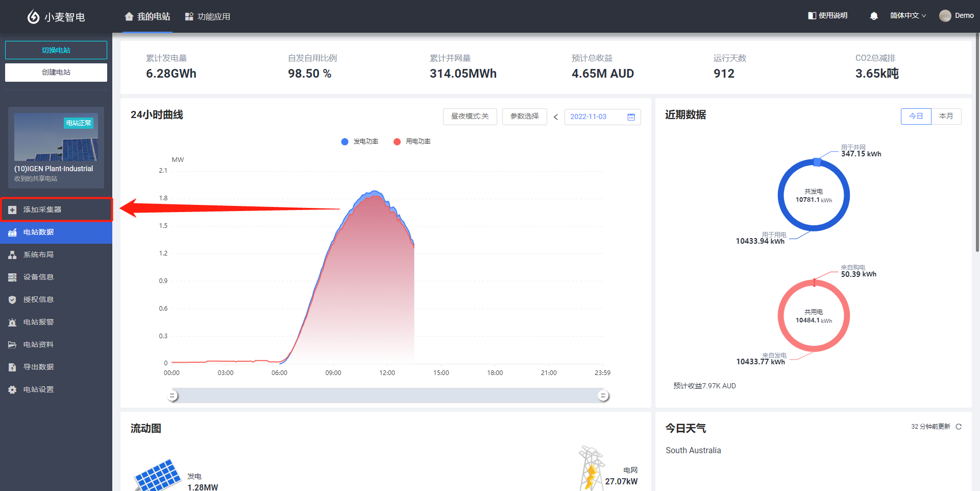Open the 参数选择 parameter selector

pyautogui.click(x=524, y=116)
